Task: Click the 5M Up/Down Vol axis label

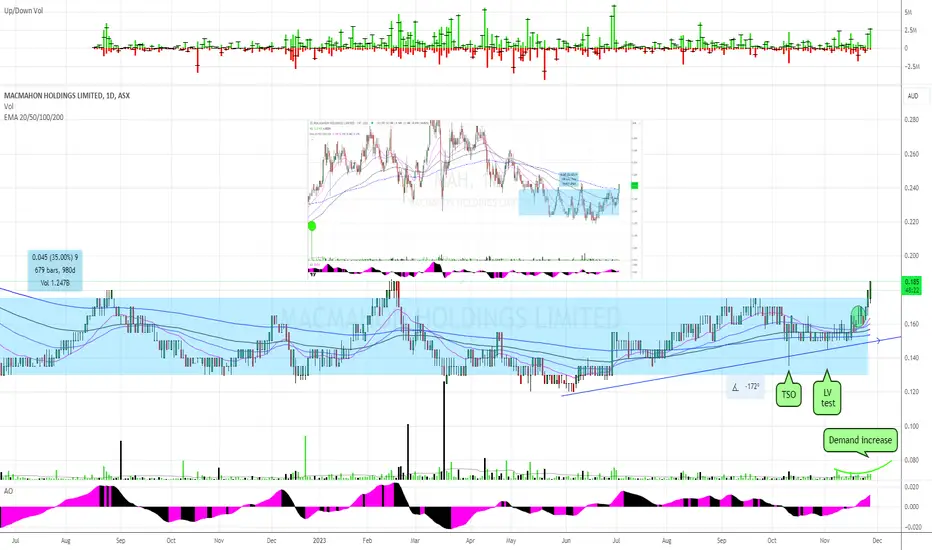Action: (x=908, y=12)
